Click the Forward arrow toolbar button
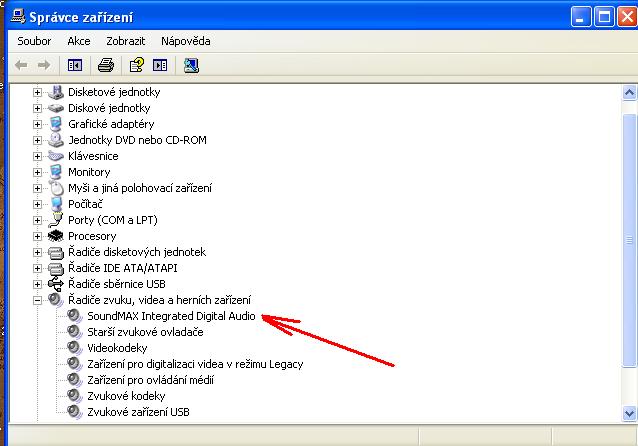This screenshot has height=446, width=638. pyautogui.click(x=44, y=65)
